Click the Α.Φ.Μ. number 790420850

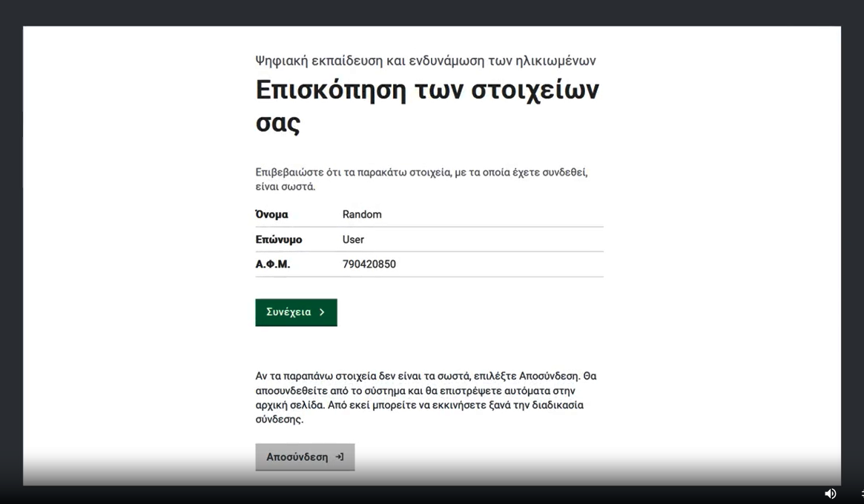(369, 264)
